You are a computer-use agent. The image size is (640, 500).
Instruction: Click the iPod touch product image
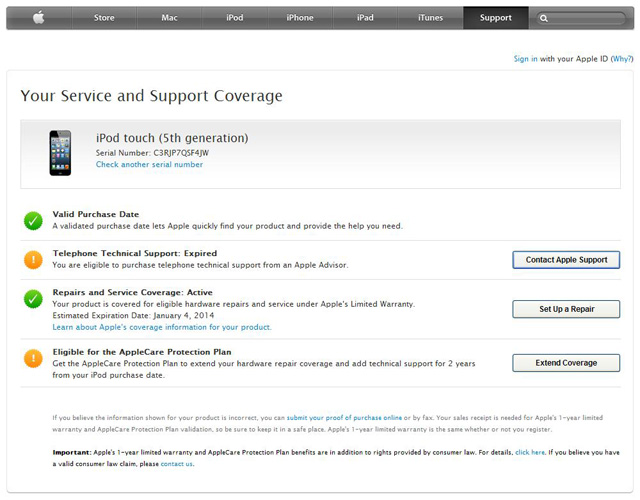[60, 153]
